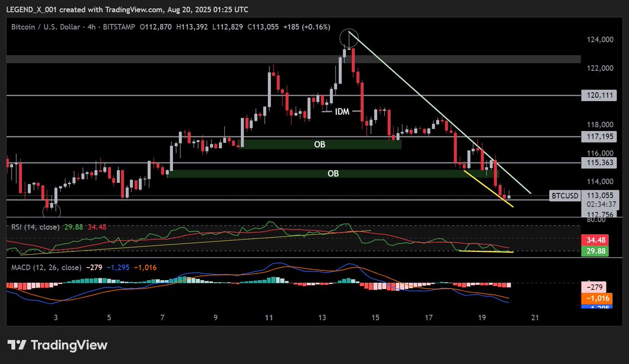
Task: Click the orange MACD value label -1,016
Action: [595, 299]
